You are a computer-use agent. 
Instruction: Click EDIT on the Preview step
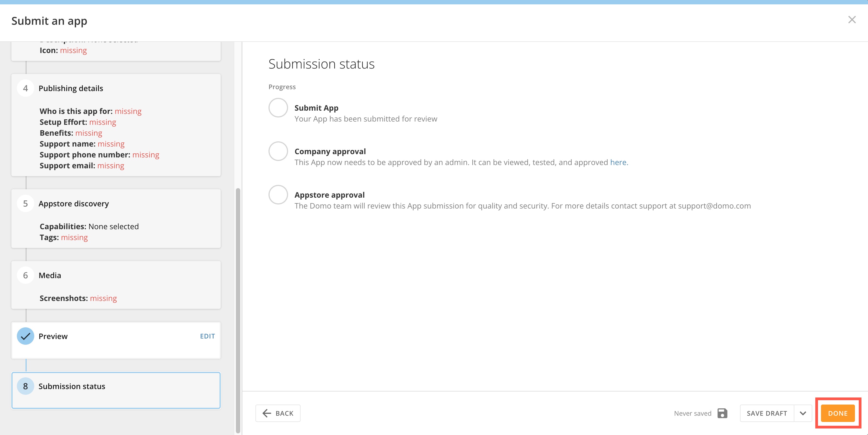[x=207, y=336]
